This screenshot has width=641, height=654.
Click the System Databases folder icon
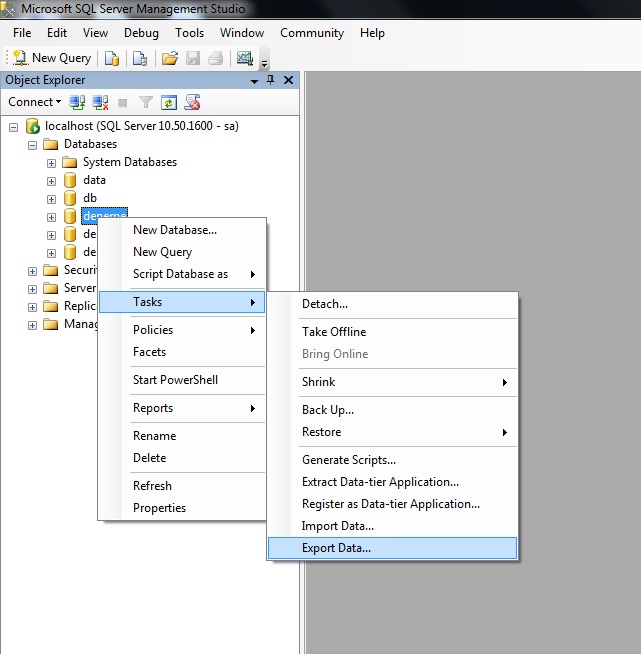pyautogui.click(x=70, y=162)
